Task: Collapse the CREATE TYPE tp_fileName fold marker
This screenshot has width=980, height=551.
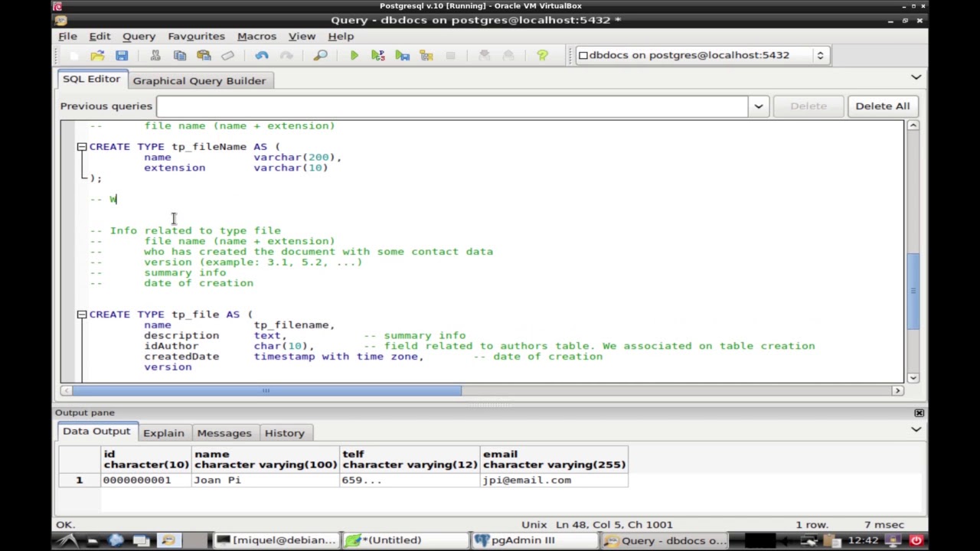Action: 82,146
